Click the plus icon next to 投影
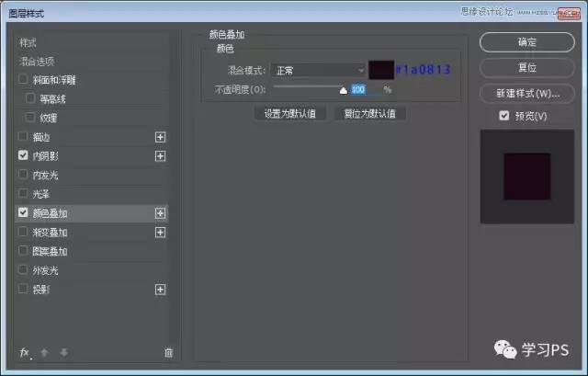588x376 pixels. pyautogui.click(x=161, y=290)
